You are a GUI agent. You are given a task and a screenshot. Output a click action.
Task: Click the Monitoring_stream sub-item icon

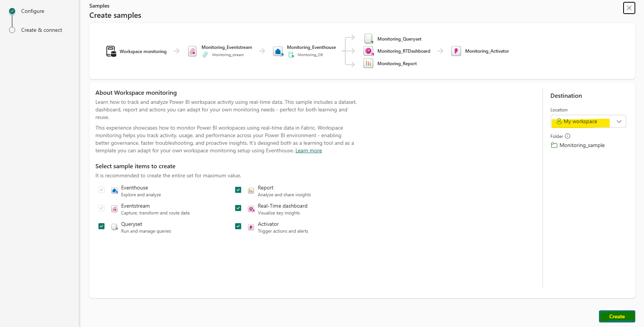205,55
